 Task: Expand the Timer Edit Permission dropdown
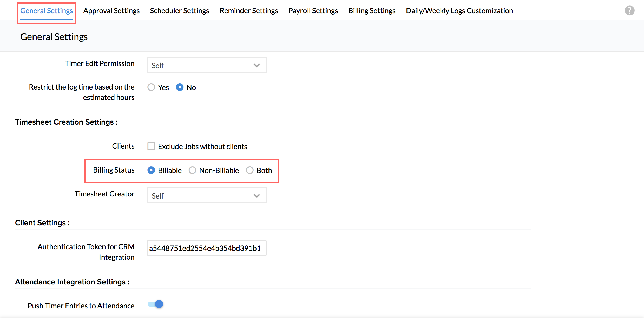[206, 65]
